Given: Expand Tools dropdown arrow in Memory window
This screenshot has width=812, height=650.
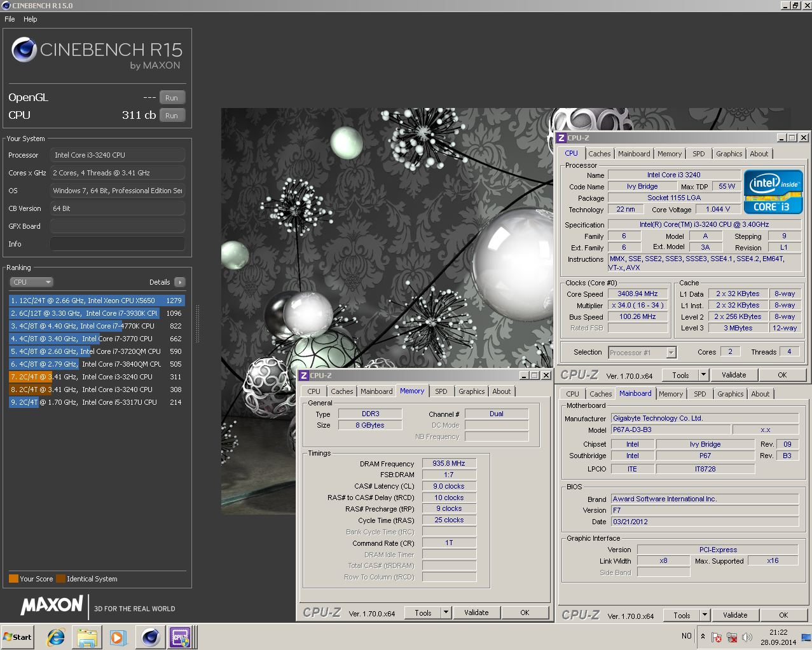Looking at the screenshot, I should [x=446, y=613].
